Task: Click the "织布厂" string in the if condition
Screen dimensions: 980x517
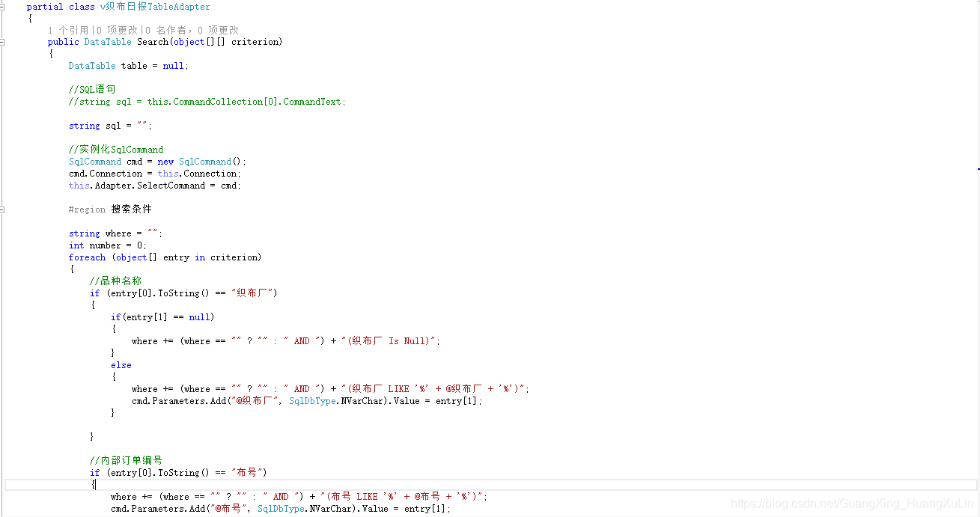Action: (252, 293)
